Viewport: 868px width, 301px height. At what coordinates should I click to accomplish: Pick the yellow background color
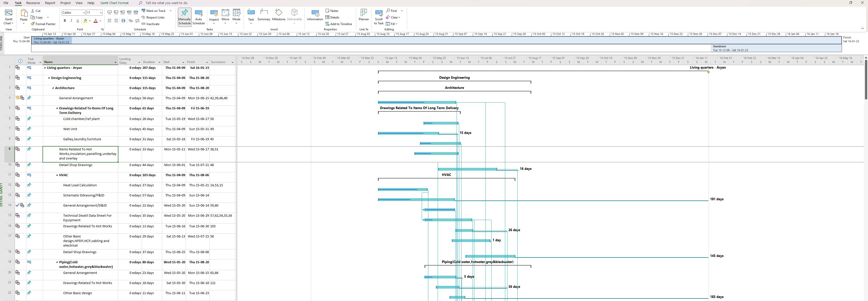85,21
